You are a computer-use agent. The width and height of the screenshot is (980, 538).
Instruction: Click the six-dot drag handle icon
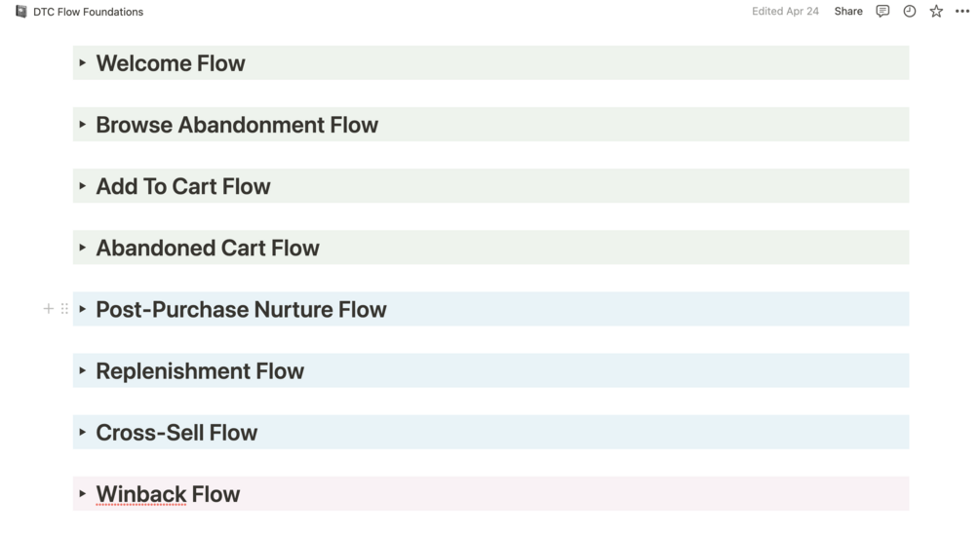[64, 309]
